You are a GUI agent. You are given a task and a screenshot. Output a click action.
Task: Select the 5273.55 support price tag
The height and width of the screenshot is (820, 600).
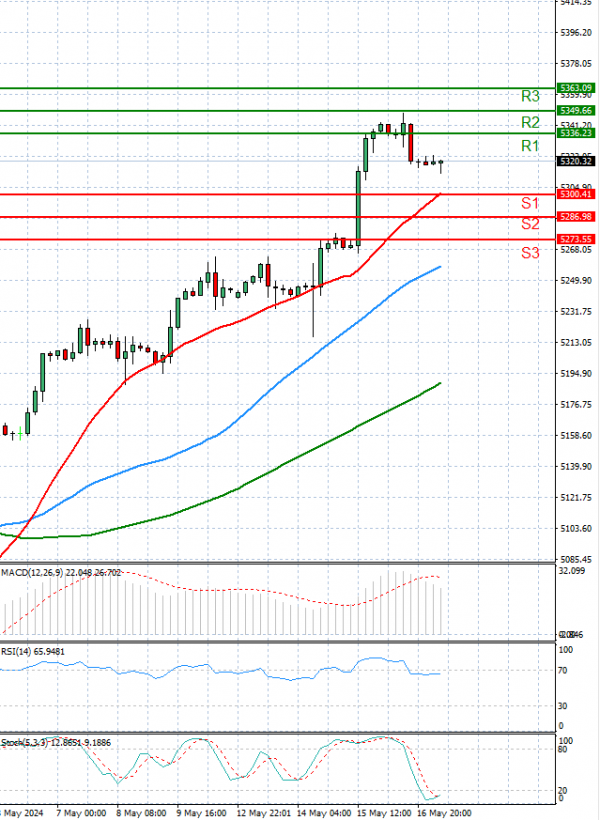(575, 239)
